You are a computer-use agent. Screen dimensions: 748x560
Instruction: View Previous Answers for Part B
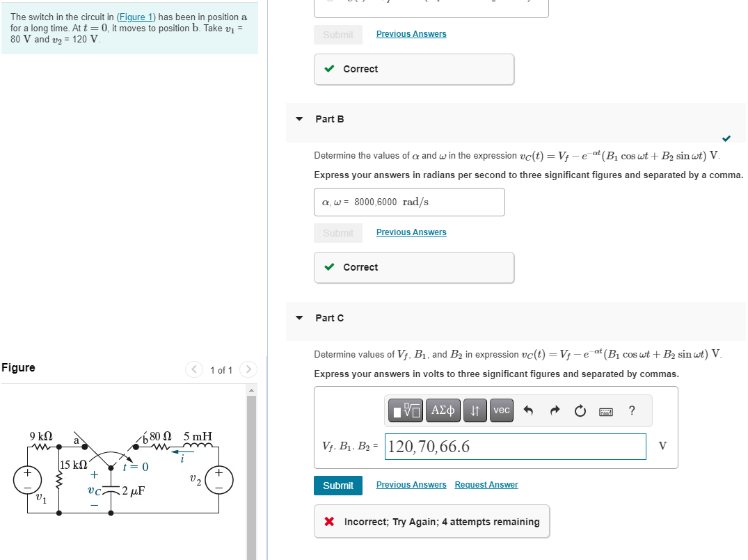point(411,232)
